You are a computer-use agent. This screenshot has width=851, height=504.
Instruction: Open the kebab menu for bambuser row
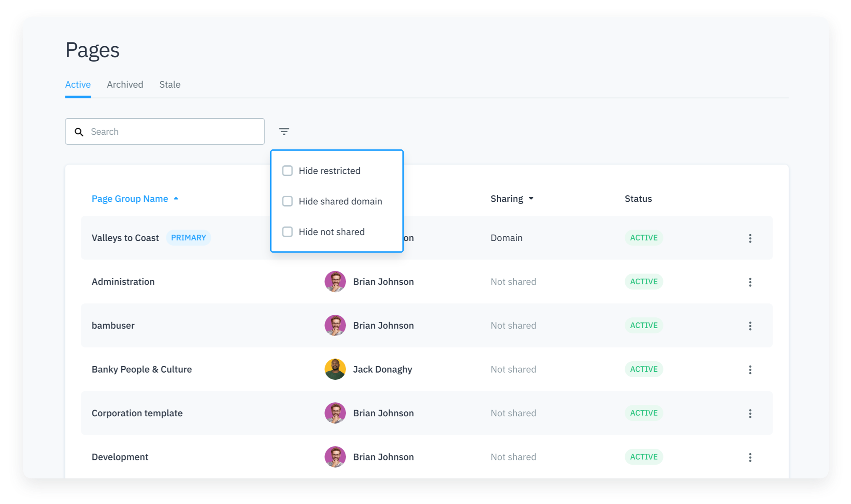(x=750, y=326)
